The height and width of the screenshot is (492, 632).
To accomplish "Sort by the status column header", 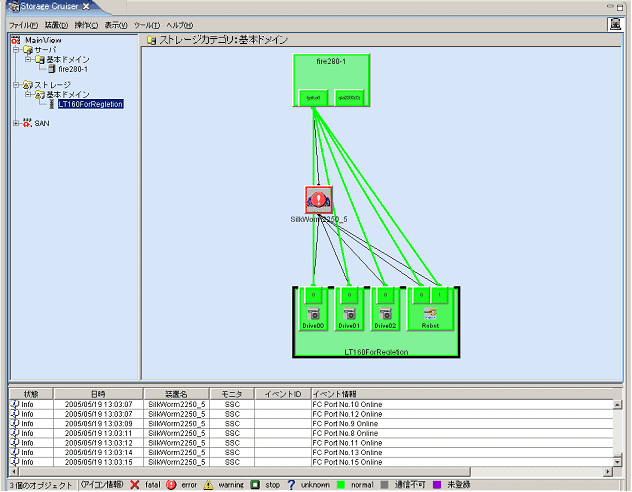I will pos(31,394).
